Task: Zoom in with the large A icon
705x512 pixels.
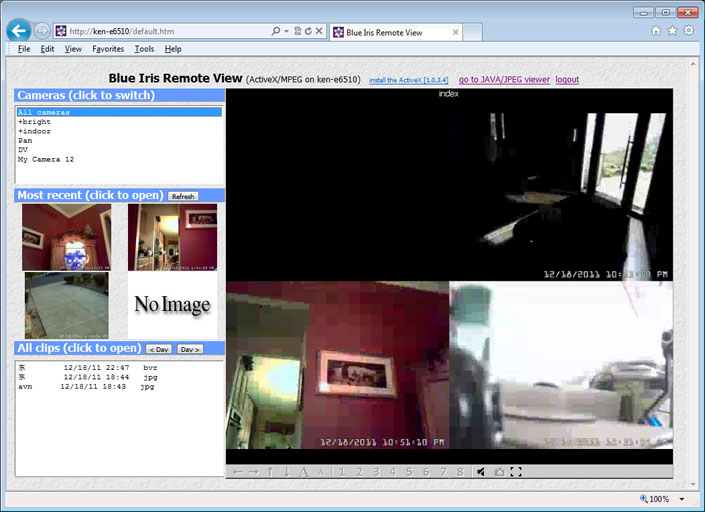Action: click(303, 472)
